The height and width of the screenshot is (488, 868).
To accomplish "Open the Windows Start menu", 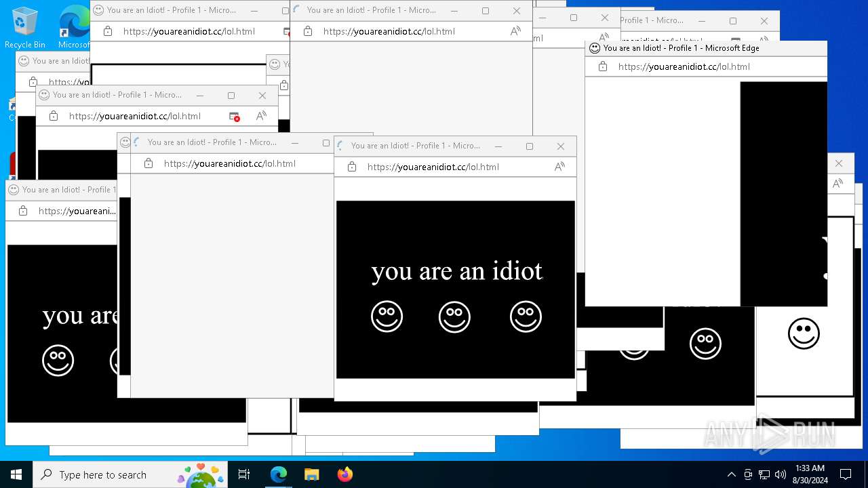I will 16,474.
